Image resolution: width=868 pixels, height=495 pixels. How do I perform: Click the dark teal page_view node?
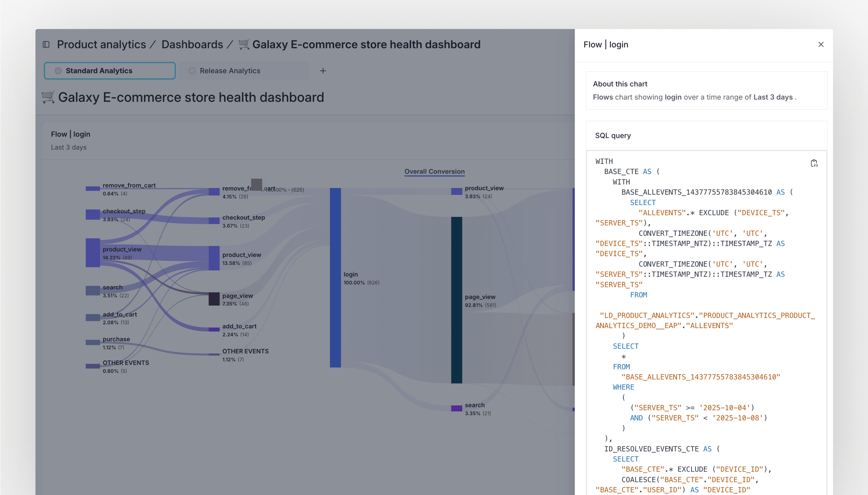[x=456, y=300]
